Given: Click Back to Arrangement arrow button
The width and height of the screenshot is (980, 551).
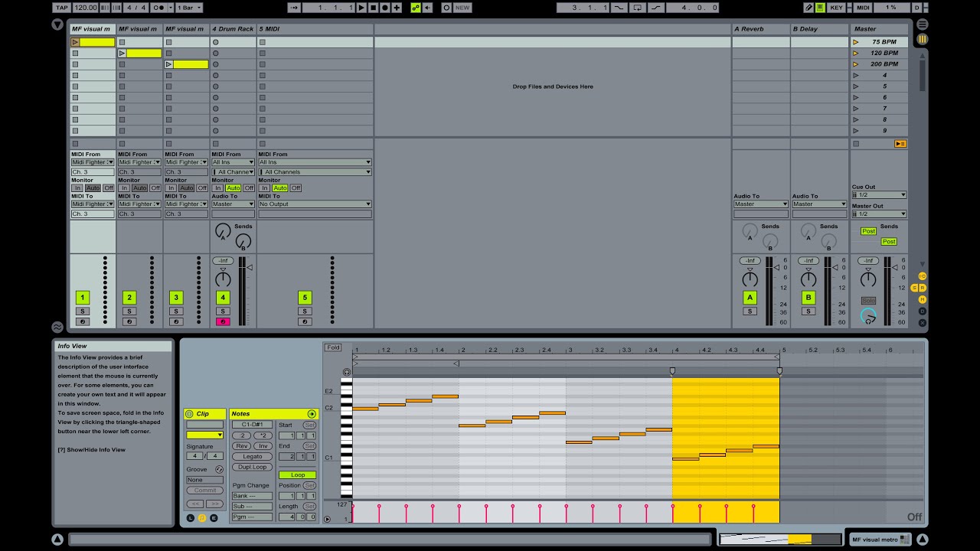Looking at the screenshot, I should [426, 8].
